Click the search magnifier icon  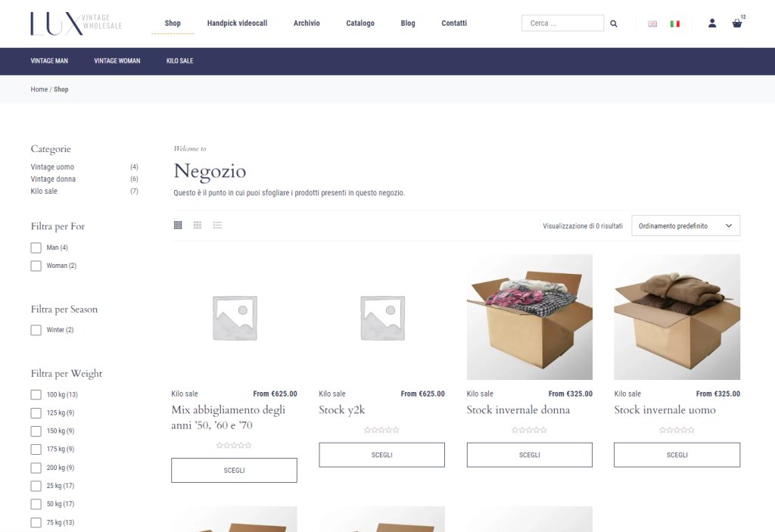613,23
